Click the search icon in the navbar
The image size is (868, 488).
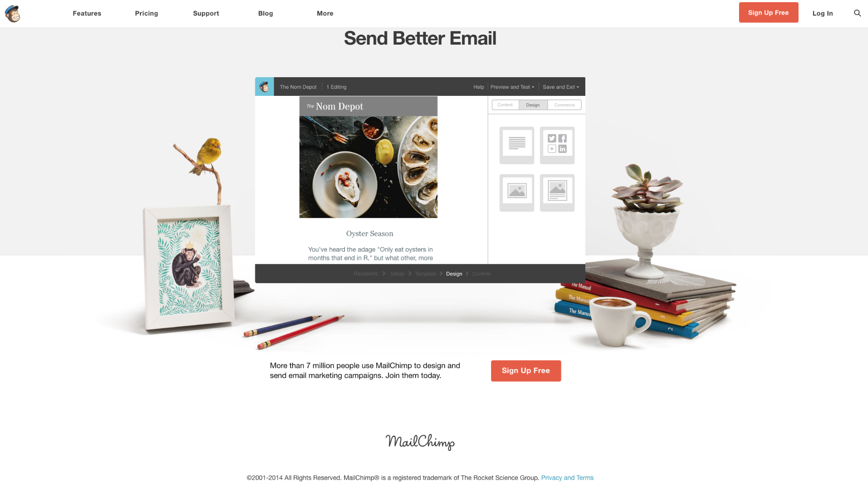point(857,13)
